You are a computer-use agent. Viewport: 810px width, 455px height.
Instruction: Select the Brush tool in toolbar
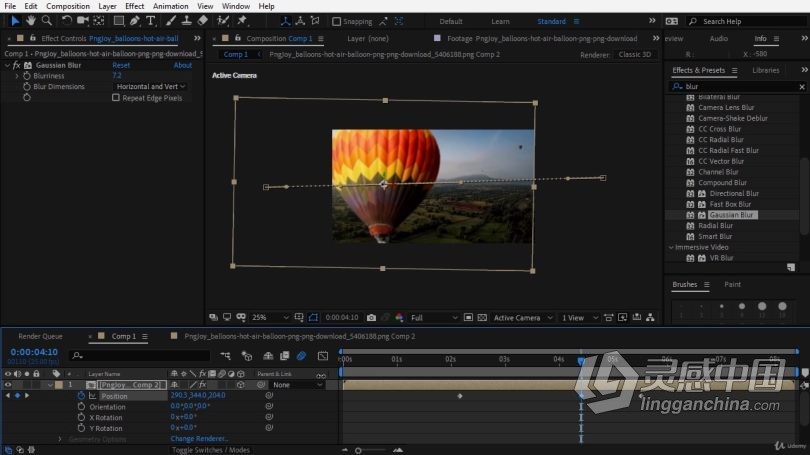coord(170,21)
